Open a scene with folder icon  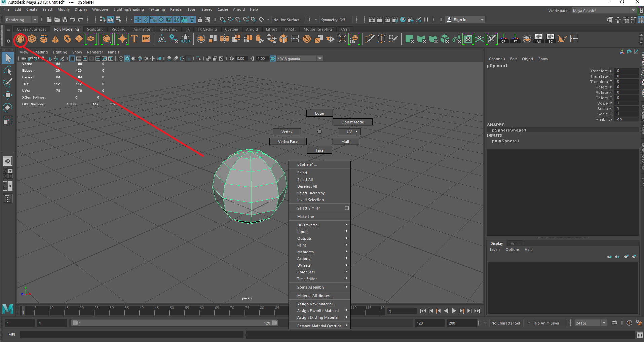57,20
